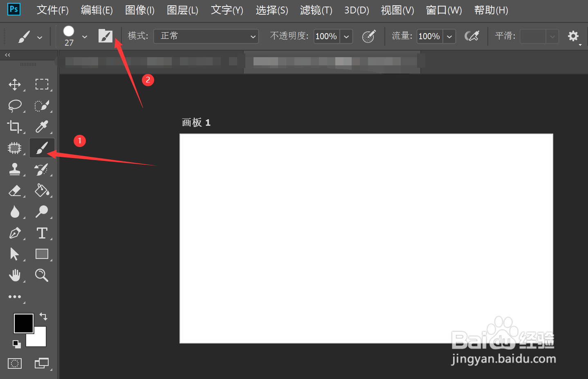Select the Lasso tool
Screen dimensions: 588x379
pos(15,106)
